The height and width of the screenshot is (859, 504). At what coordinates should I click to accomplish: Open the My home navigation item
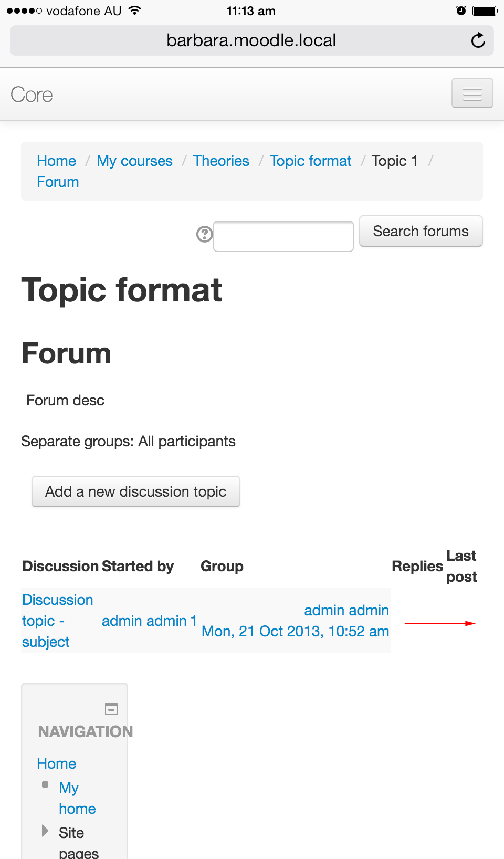(x=77, y=798)
